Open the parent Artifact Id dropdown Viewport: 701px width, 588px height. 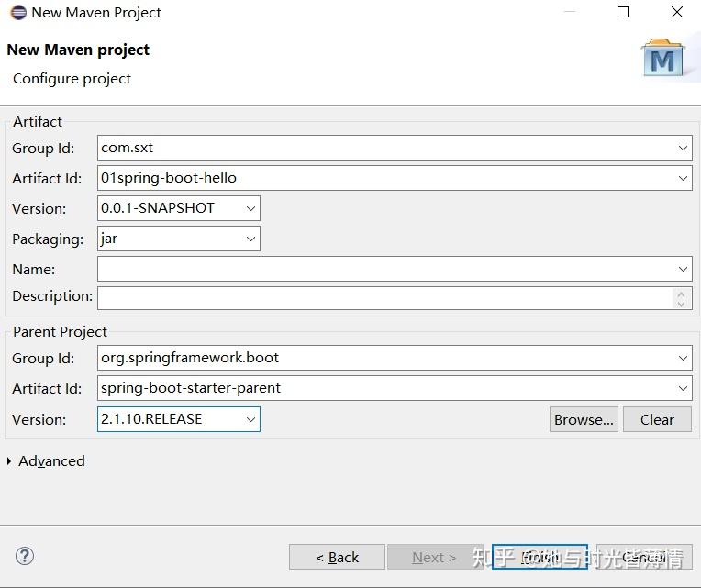684,388
